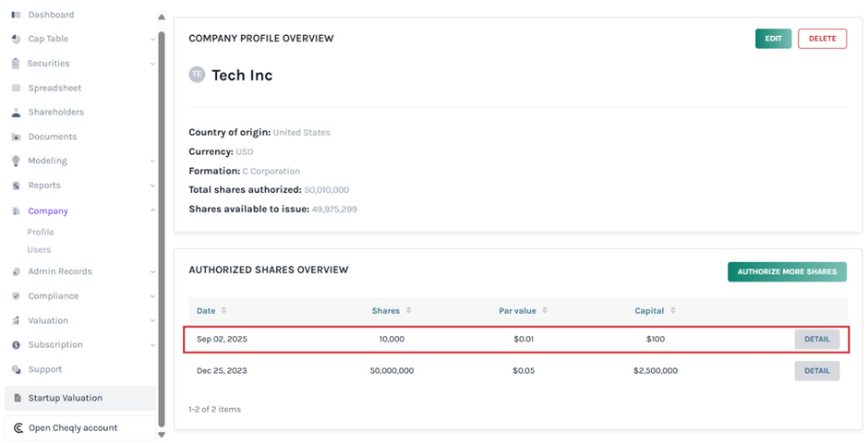
Task: Click the Securities clipboard icon
Action: 16,64
